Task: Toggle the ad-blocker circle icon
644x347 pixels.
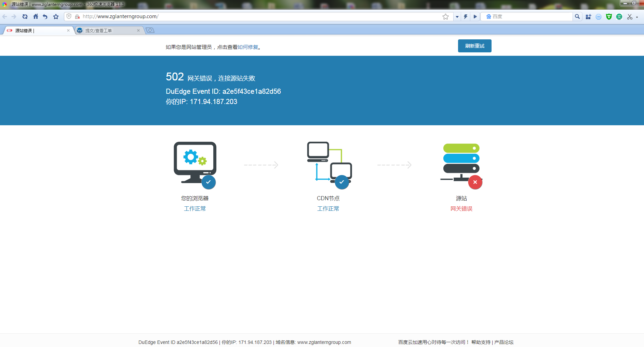Action: pyautogui.click(x=599, y=16)
